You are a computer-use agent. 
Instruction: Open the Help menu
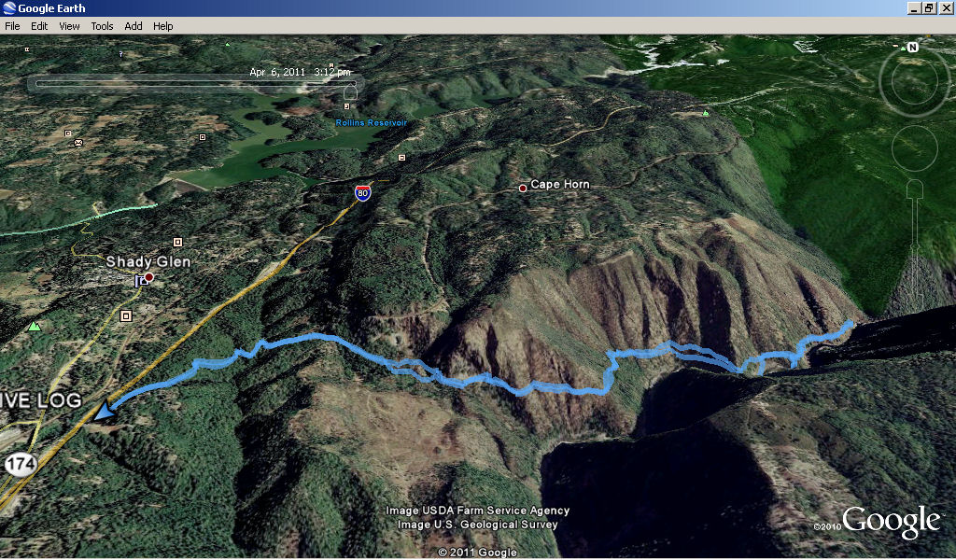[x=162, y=26]
